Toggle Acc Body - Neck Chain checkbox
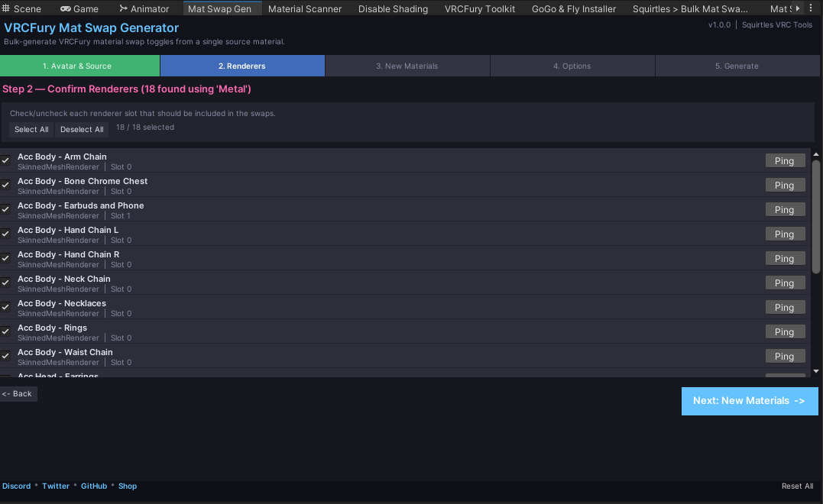Viewport: 823px width, 504px height. click(5, 283)
